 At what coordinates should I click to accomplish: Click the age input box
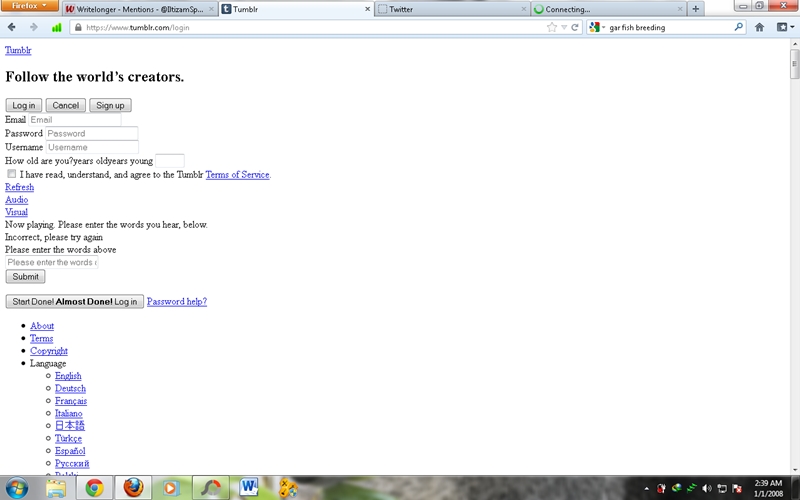tap(169, 161)
